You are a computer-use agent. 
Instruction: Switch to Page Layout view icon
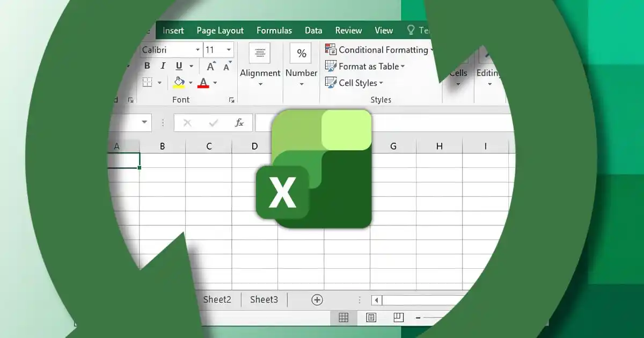click(x=371, y=318)
